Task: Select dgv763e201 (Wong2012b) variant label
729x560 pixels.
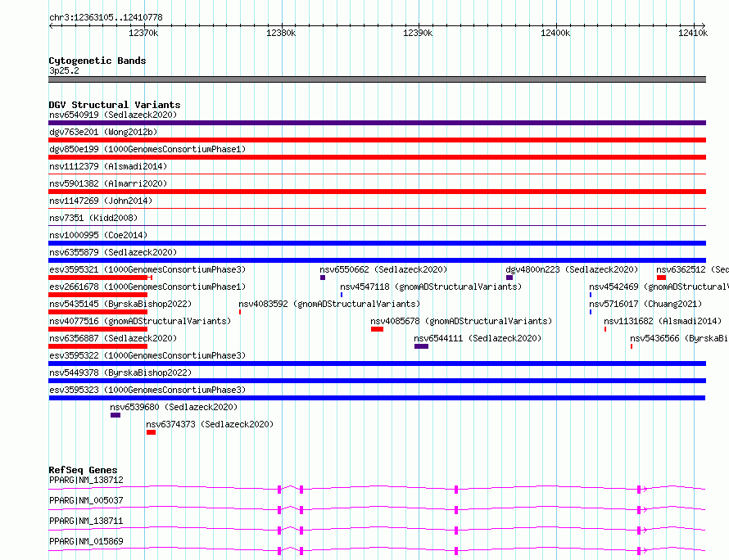Action: 103,132
